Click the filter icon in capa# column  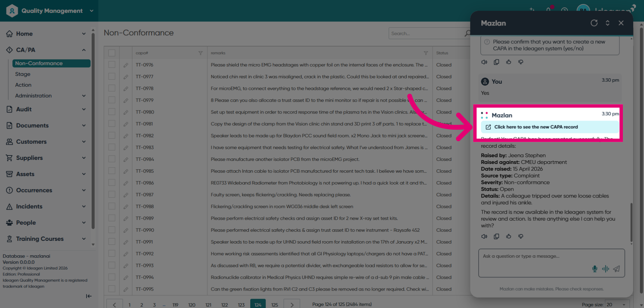[201, 53]
